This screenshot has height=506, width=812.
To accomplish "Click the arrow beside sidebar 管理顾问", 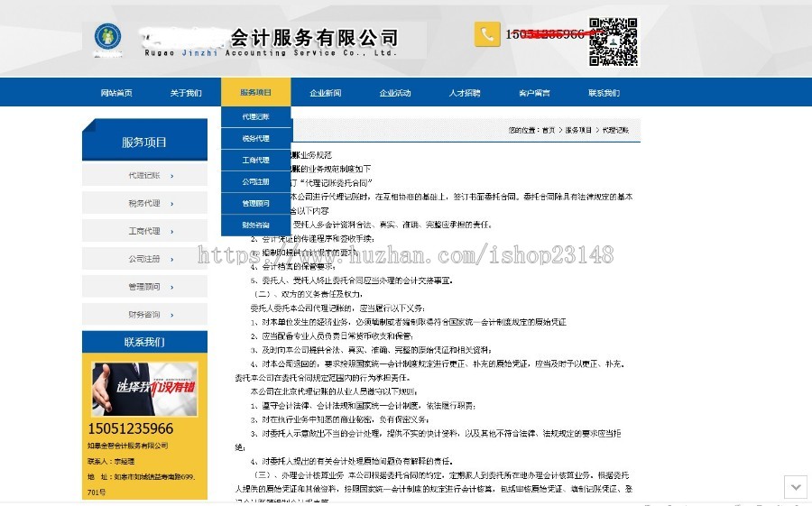I will point(172,288).
